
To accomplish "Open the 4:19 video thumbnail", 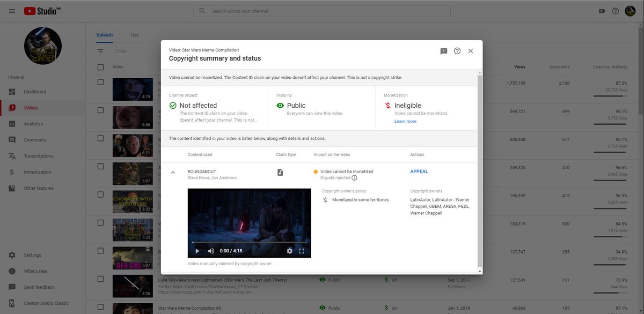I will 133,89.
